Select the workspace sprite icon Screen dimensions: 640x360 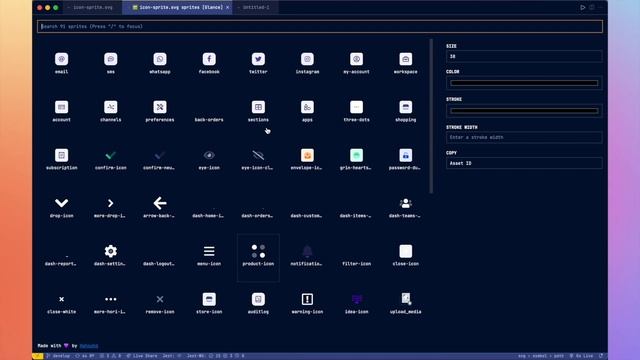point(406,59)
